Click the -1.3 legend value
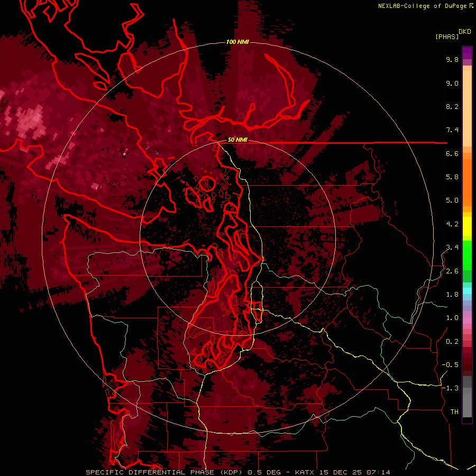 (450, 389)
